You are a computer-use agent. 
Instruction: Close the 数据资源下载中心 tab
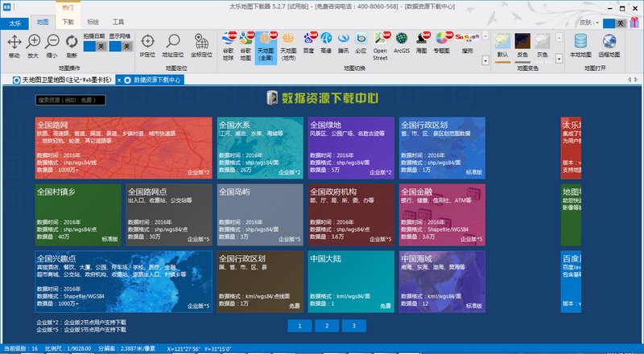pos(119,80)
